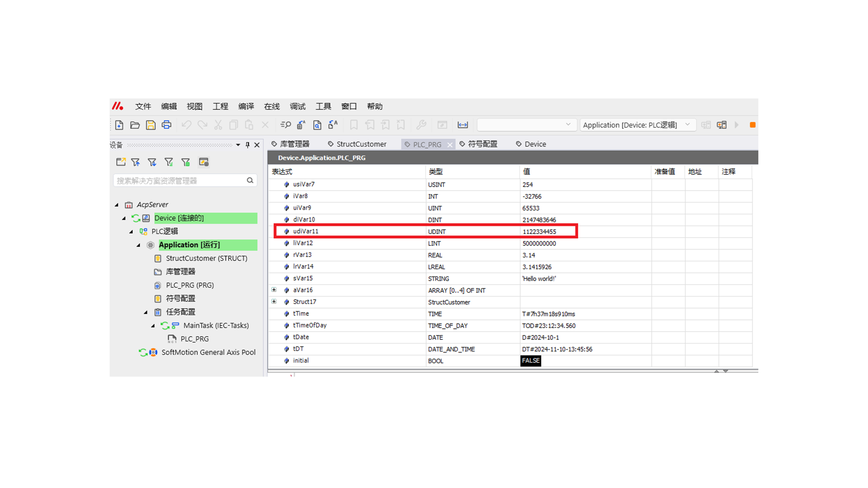Viewport: 868px width, 488px height.
Task: Collapse the Application [运行] tree node
Action: (x=138, y=245)
